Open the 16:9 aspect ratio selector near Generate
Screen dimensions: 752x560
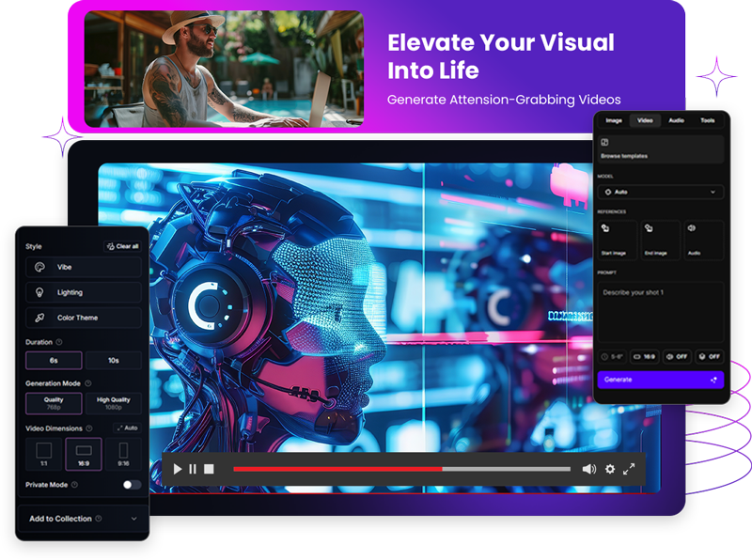[644, 357]
